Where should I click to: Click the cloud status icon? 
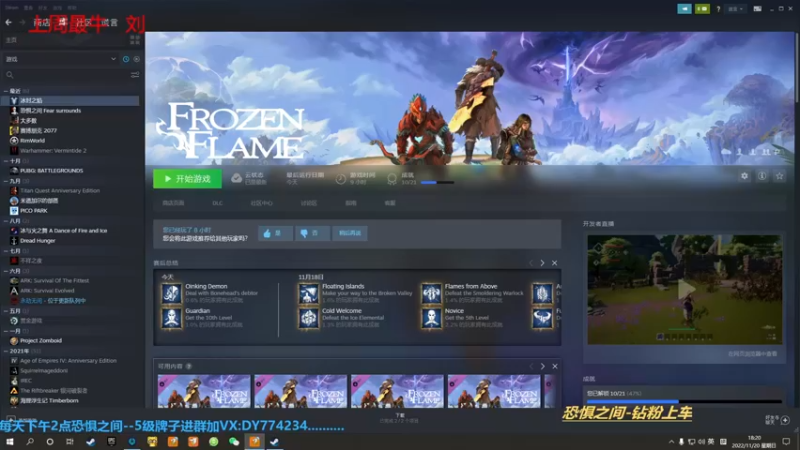tap(236, 178)
